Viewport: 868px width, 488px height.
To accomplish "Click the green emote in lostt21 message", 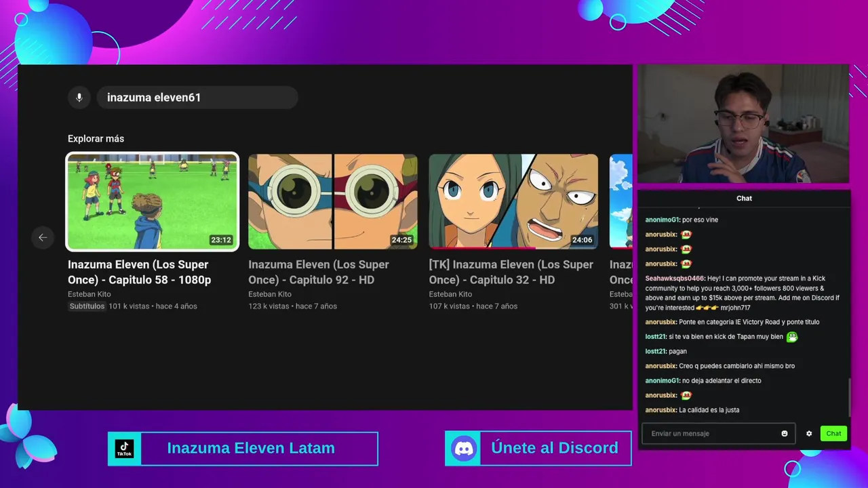I will coord(791,337).
